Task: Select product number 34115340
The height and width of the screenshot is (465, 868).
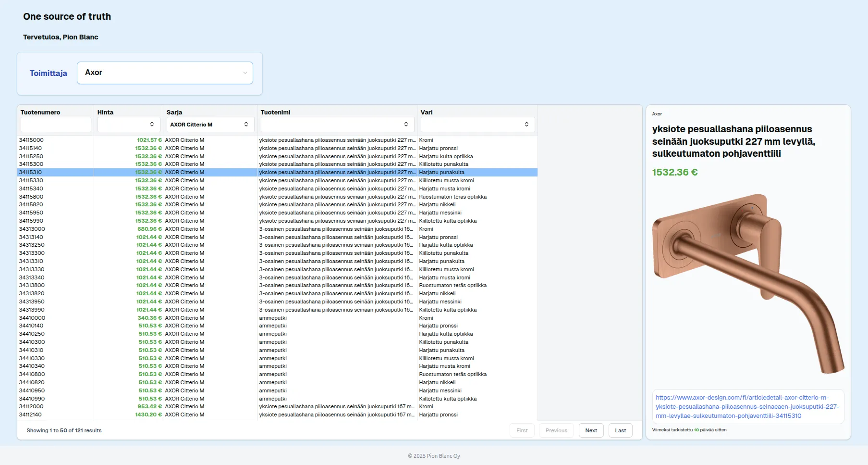Action: tap(31, 189)
